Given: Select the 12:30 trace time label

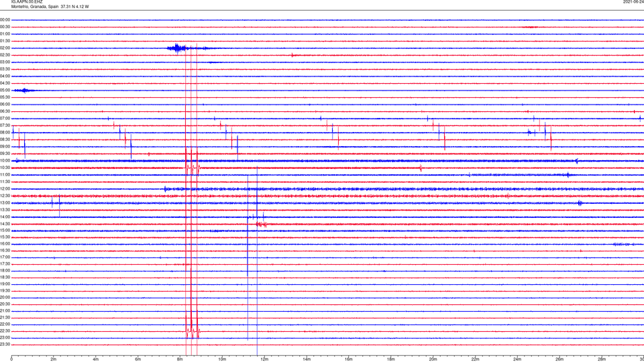Looking at the screenshot, I should point(5,196).
